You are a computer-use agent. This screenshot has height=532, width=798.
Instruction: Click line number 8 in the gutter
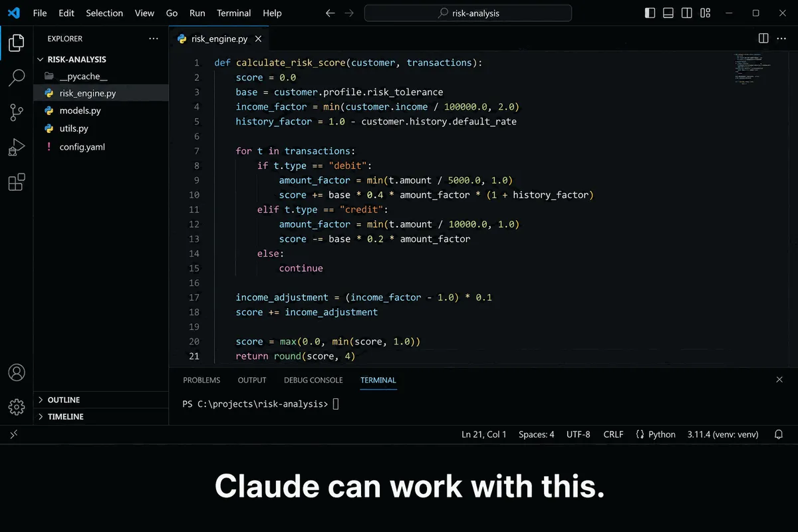[196, 166]
